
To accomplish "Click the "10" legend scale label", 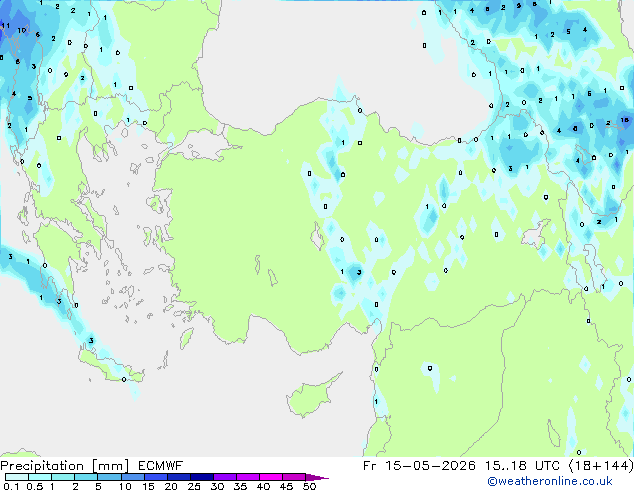I will click(x=125, y=486).
